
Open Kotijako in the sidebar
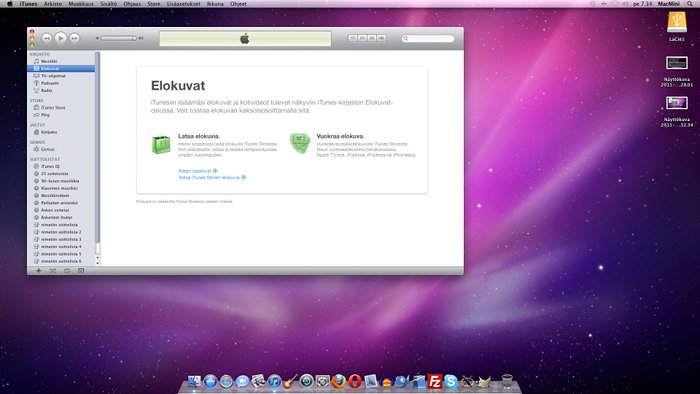pos(61,132)
